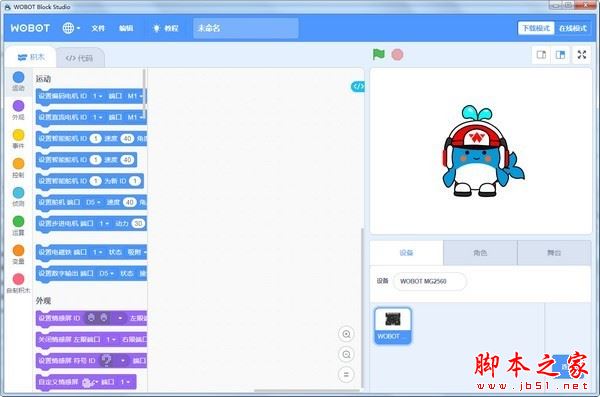Click the custom matrix pattern icon
The image size is (600, 397).
click(x=87, y=382)
